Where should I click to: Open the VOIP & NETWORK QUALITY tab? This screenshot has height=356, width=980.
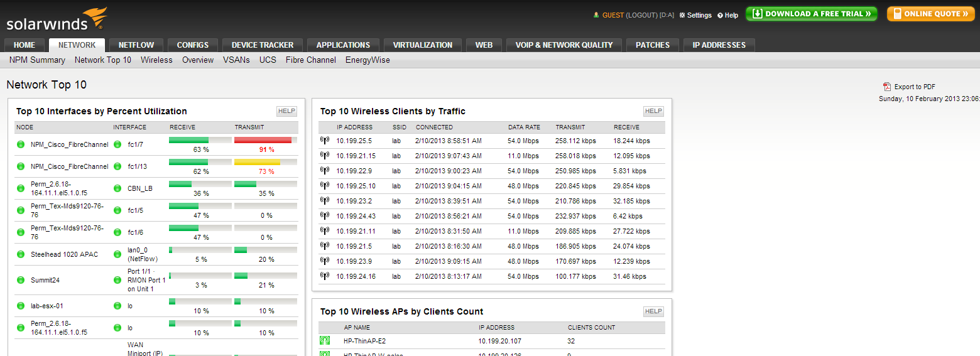coord(564,45)
